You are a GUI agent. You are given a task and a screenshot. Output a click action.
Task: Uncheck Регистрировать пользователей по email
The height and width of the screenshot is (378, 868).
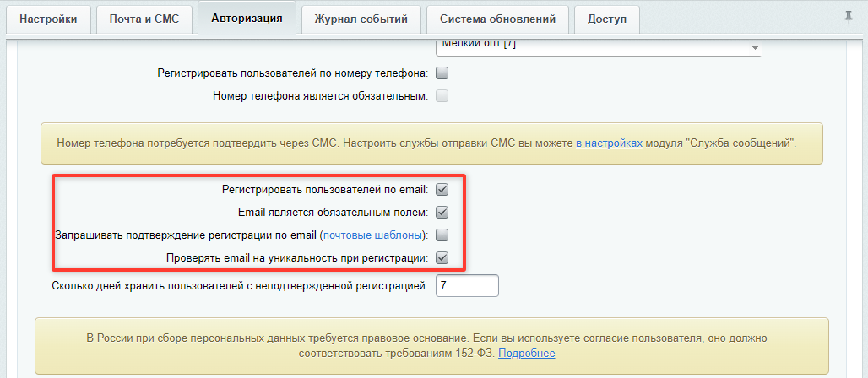pos(442,189)
